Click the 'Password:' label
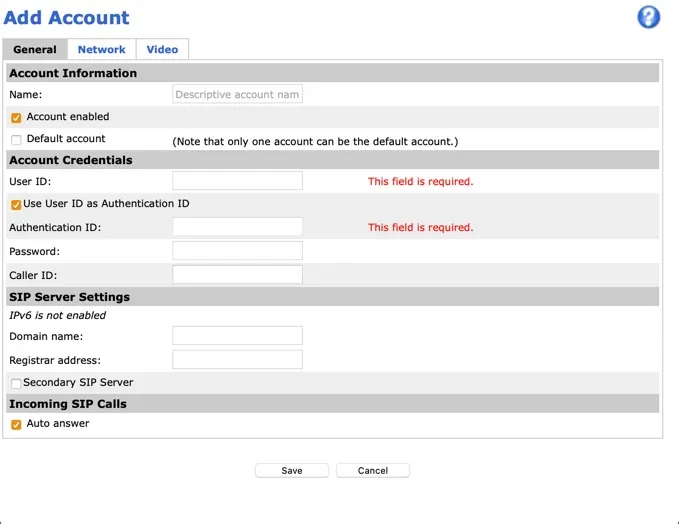The image size is (679, 524). coord(35,252)
